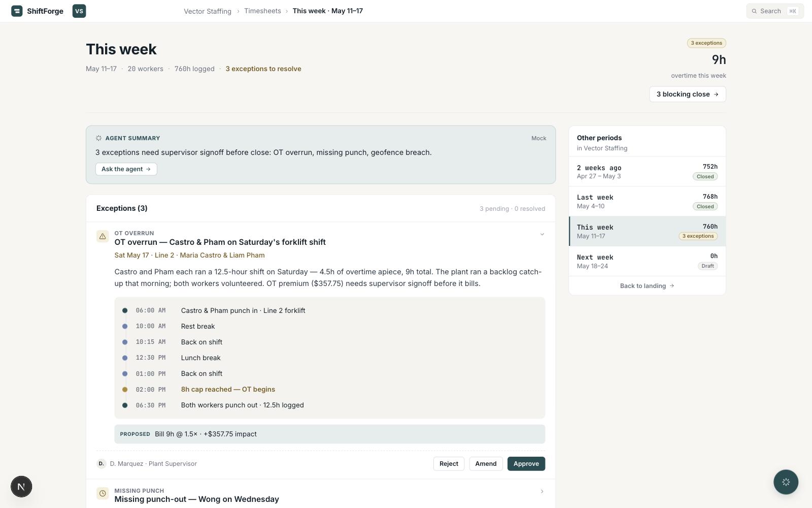The height and width of the screenshot is (508, 812).
Task: Click the 20 workers text
Action: tap(146, 69)
